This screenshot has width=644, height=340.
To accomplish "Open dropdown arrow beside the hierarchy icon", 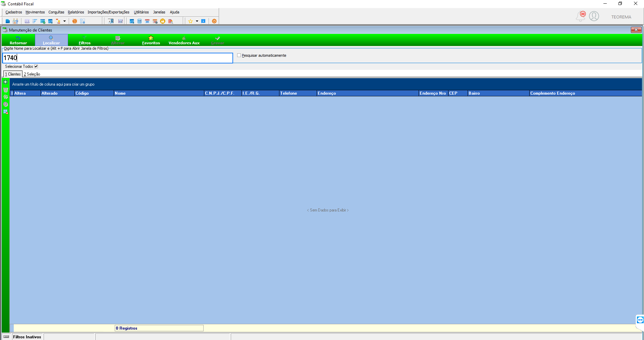I will pos(64,21).
